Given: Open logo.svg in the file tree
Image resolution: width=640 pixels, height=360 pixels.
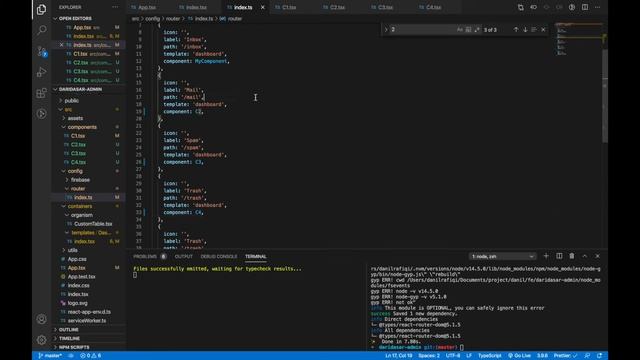Looking at the screenshot, I should coord(78,303).
